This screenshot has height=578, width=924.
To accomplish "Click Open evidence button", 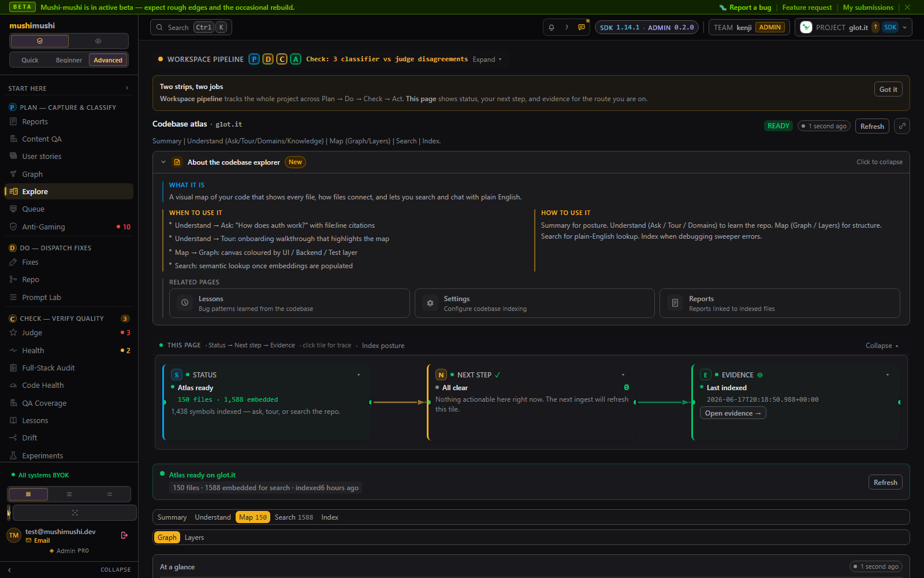I will tap(733, 413).
